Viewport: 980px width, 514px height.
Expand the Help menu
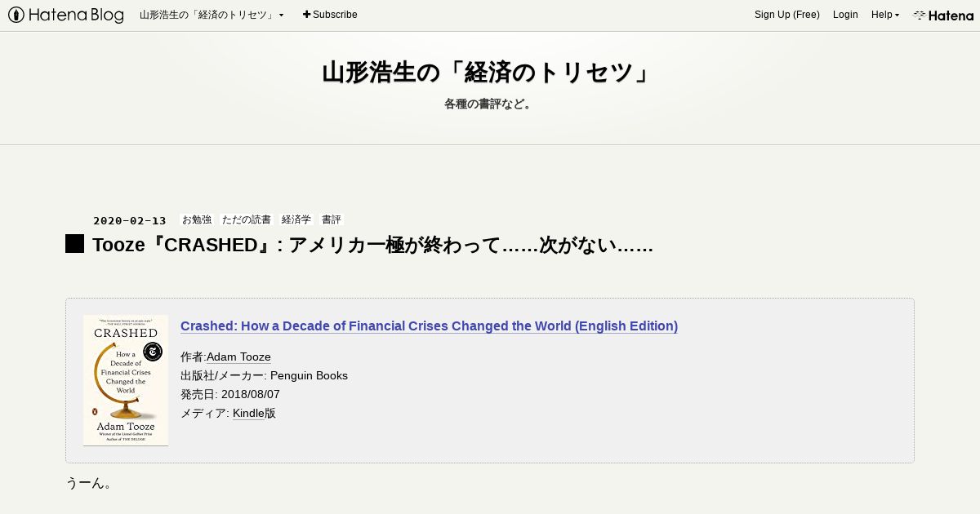pyautogui.click(x=885, y=15)
